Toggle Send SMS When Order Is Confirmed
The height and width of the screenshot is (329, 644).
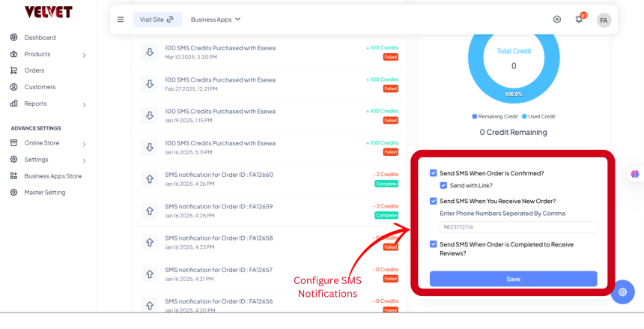pos(434,173)
